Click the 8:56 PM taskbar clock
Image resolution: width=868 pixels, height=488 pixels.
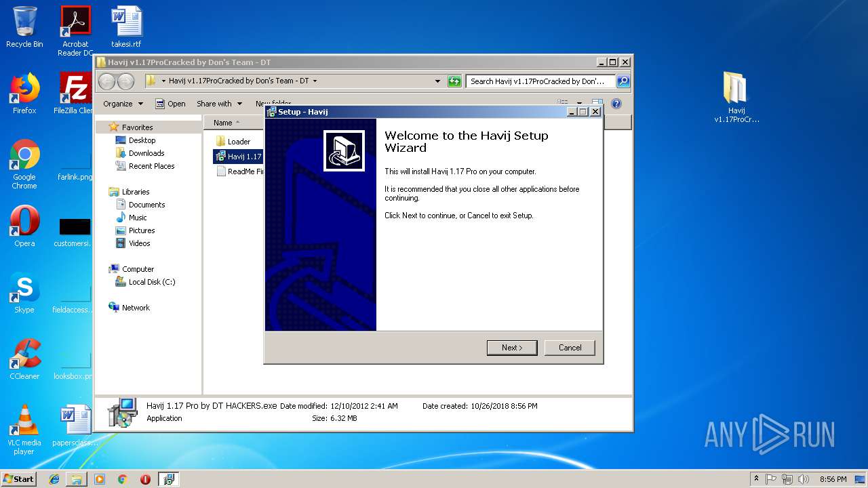tap(833, 479)
